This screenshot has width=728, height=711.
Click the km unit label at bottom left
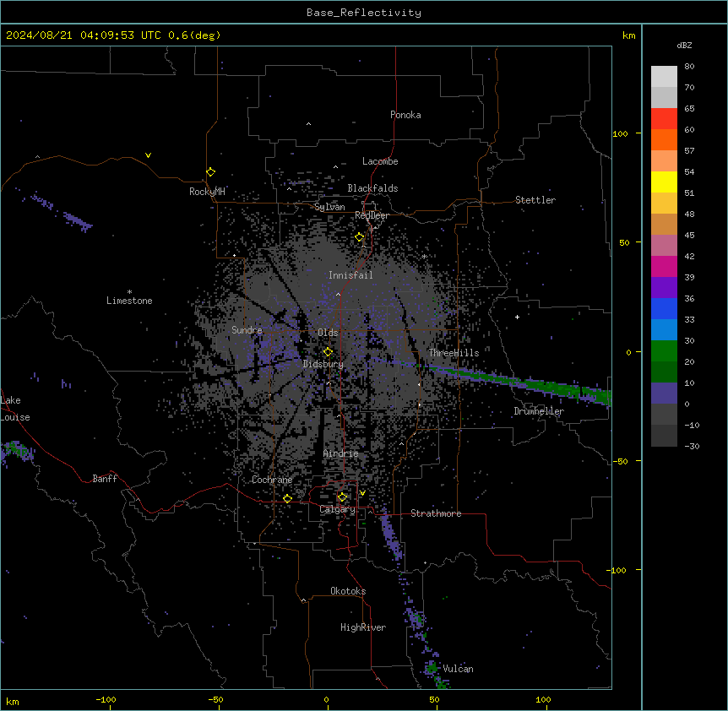click(x=13, y=702)
